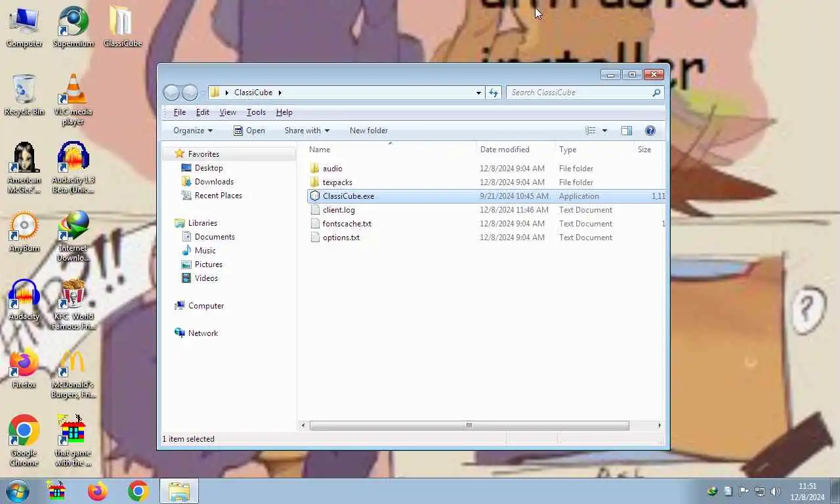Select the client.log file
840x504 pixels.
pos(339,210)
